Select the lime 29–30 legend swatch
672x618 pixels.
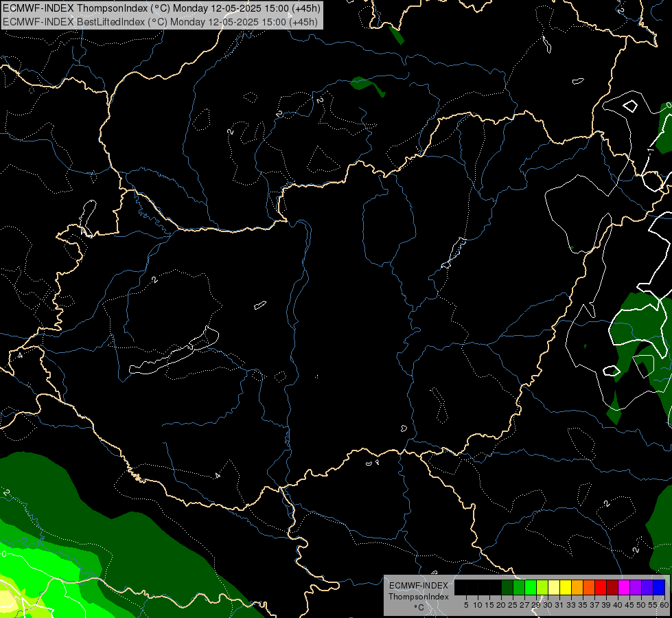coord(542,587)
